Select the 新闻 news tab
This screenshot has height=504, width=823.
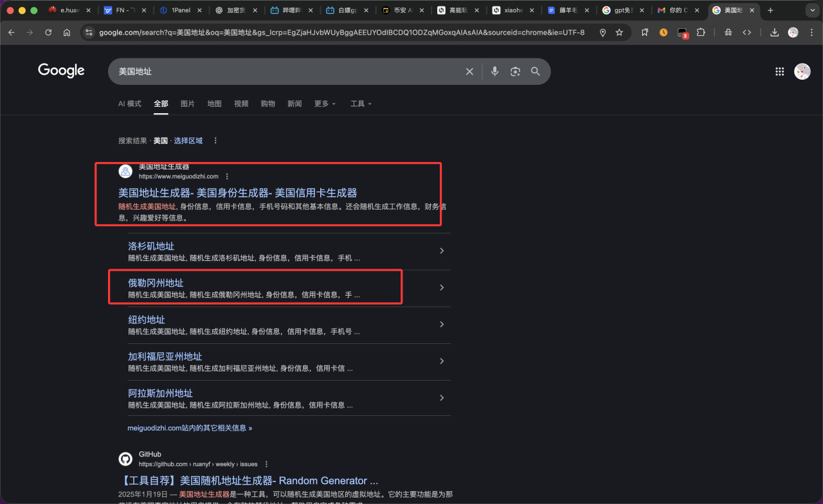click(294, 104)
